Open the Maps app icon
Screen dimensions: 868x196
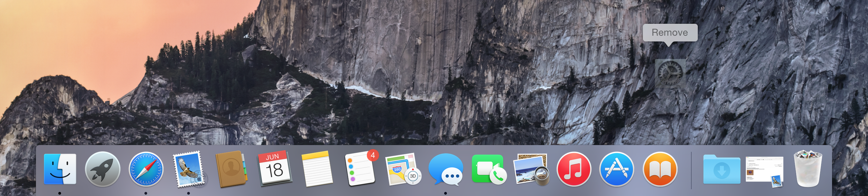[403, 169]
